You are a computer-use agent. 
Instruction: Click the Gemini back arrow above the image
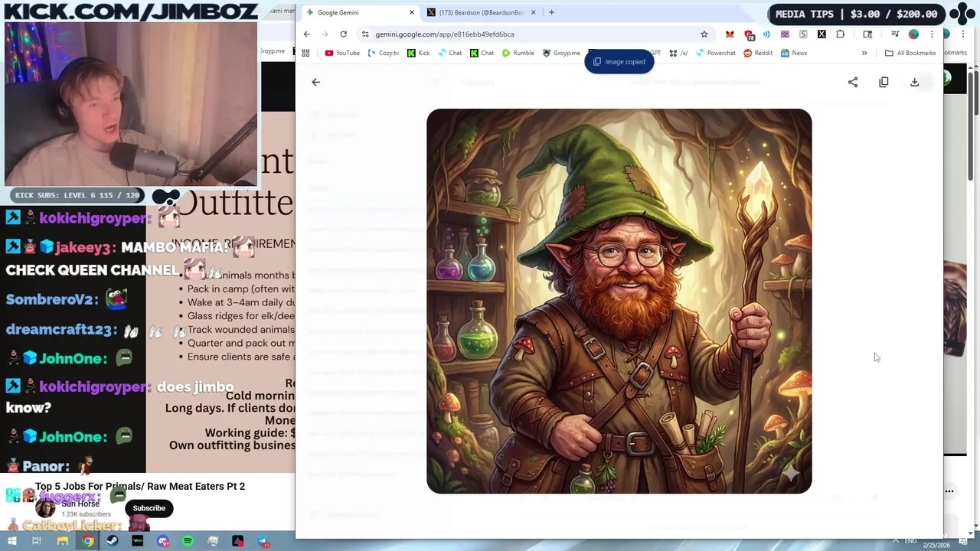(x=316, y=82)
